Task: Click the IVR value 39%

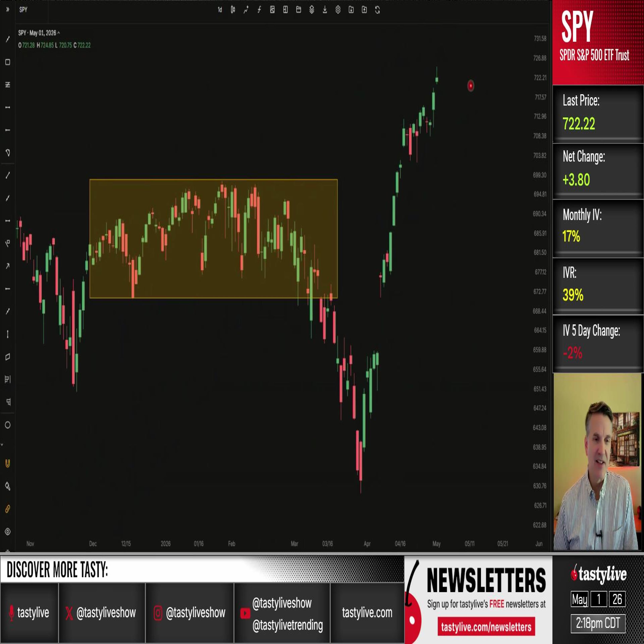Action: (573, 295)
